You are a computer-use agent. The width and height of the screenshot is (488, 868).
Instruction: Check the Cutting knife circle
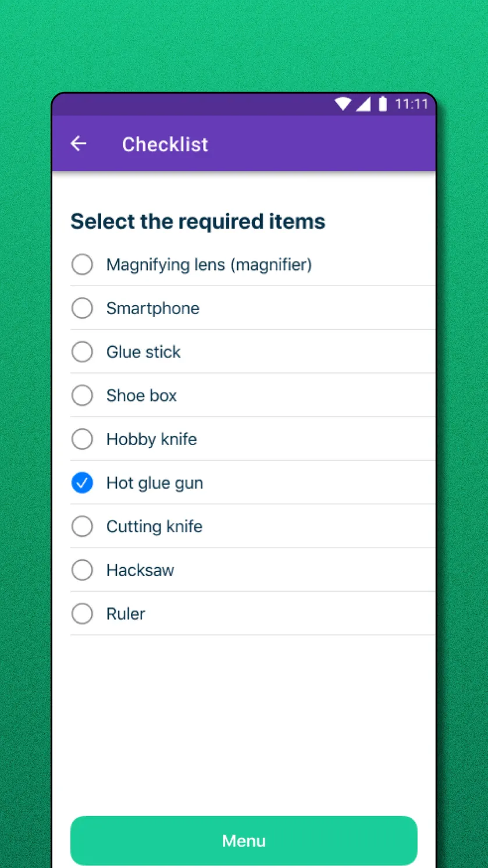(82, 527)
